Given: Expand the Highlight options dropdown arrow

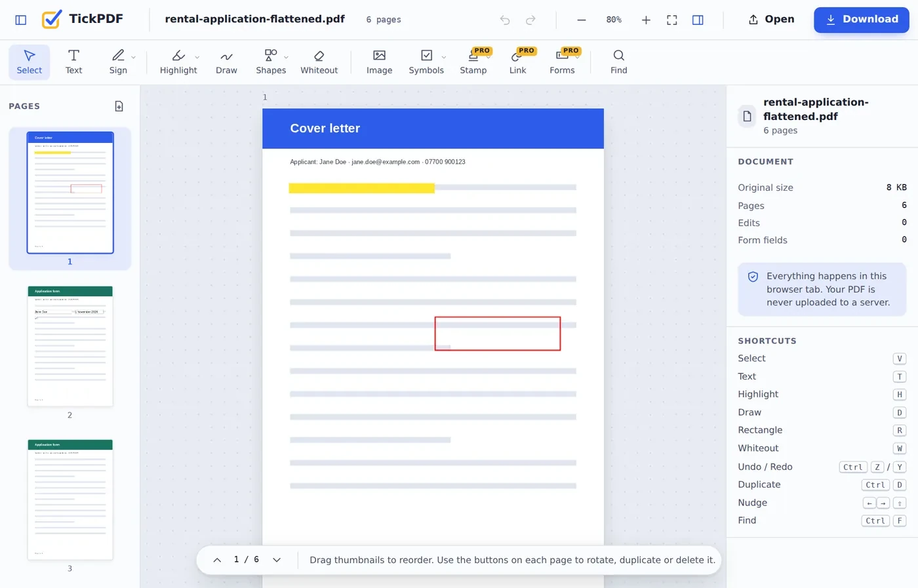Looking at the screenshot, I should (x=197, y=57).
